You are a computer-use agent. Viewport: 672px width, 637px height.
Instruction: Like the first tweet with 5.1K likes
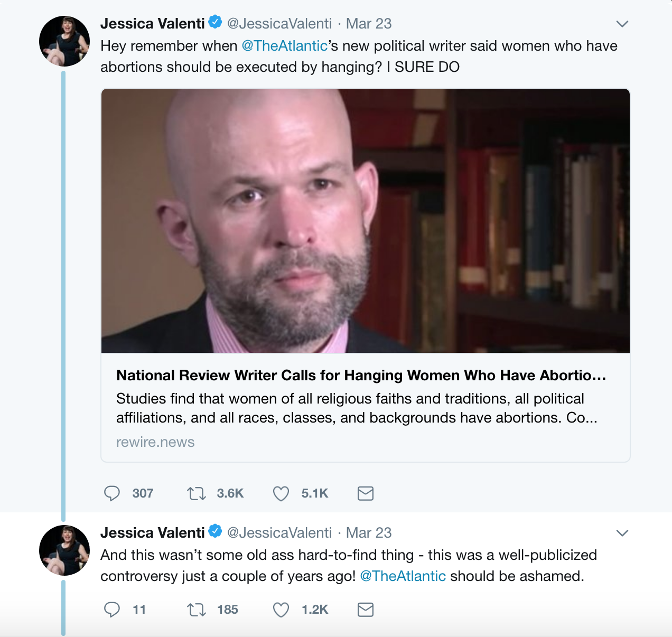281,493
